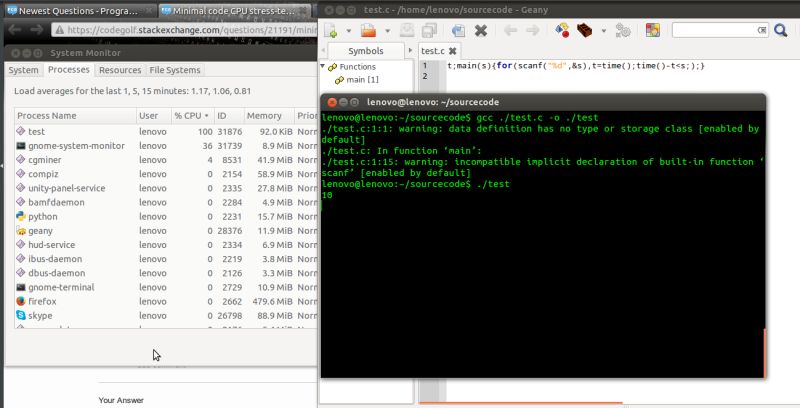The width and height of the screenshot is (800, 408).
Task: Select the compiz process row
Action: [166, 174]
